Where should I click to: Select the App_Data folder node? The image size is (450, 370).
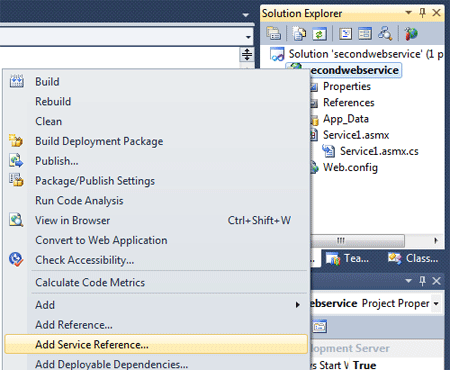click(346, 119)
